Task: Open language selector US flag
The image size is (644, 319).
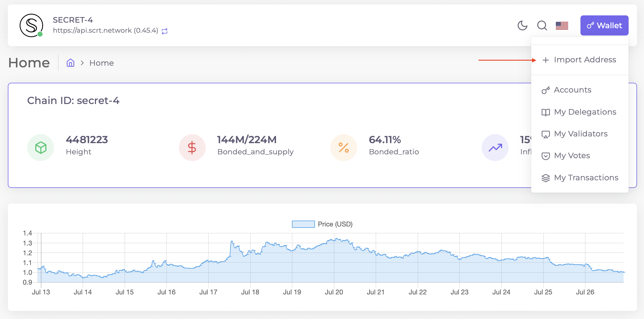Action: 562,25
